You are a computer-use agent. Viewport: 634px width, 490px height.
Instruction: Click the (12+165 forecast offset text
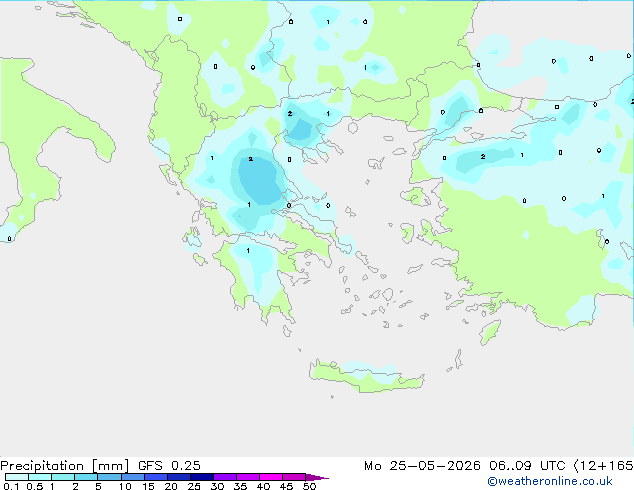tap(603, 466)
